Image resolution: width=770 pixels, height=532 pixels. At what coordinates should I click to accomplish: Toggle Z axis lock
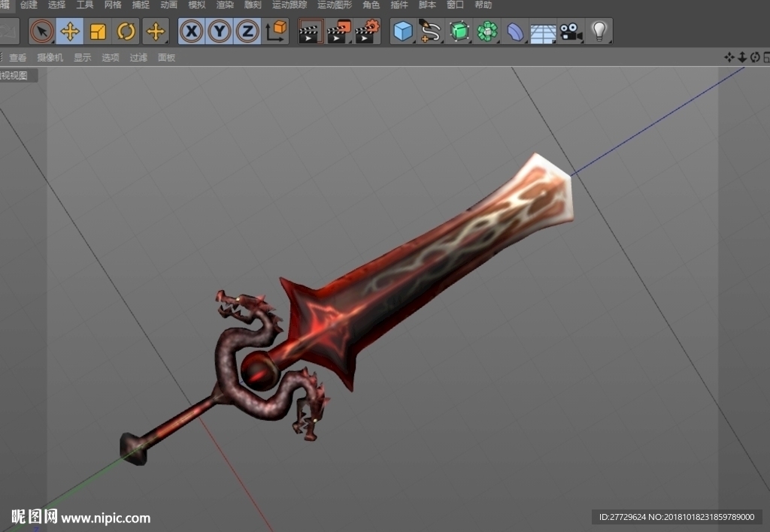click(x=247, y=32)
